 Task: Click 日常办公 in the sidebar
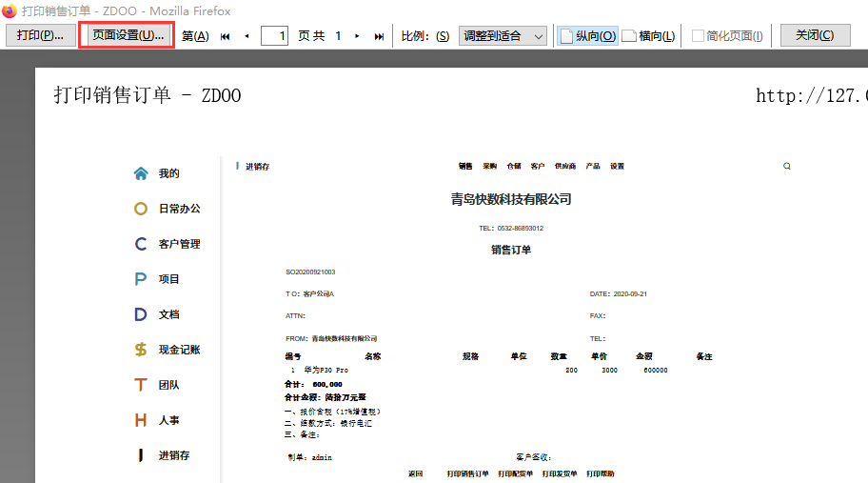pyautogui.click(x=179, y=209)
